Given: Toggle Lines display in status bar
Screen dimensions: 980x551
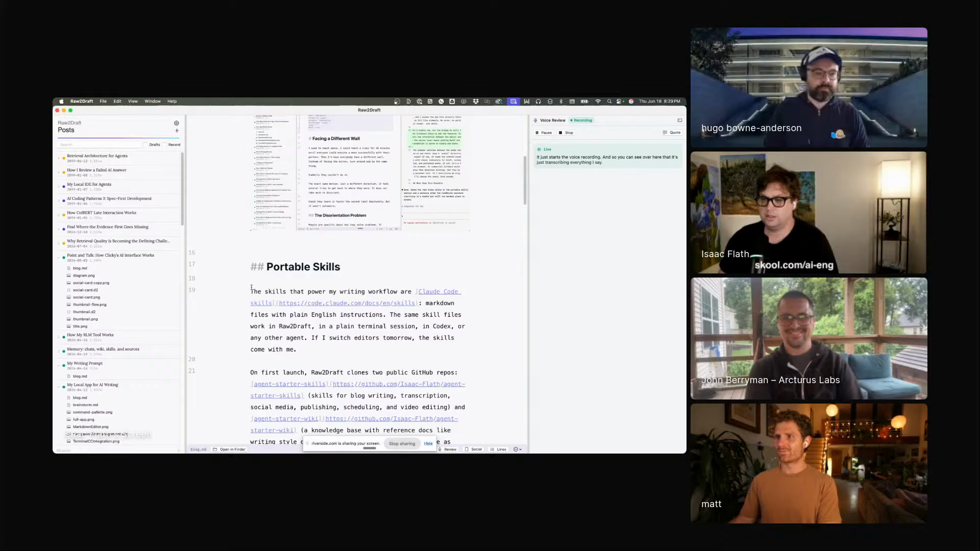Looking at the screenshot, I should click(x=498, y=449).
